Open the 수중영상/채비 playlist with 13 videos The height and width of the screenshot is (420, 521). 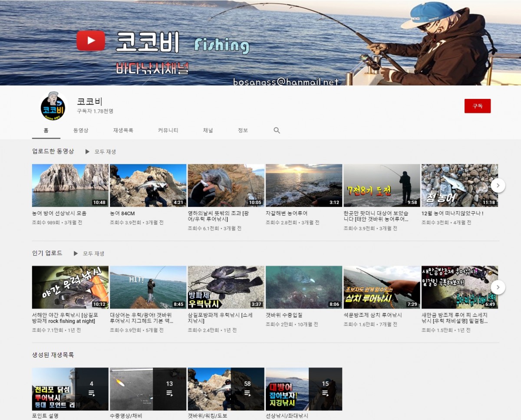(148, 389)
